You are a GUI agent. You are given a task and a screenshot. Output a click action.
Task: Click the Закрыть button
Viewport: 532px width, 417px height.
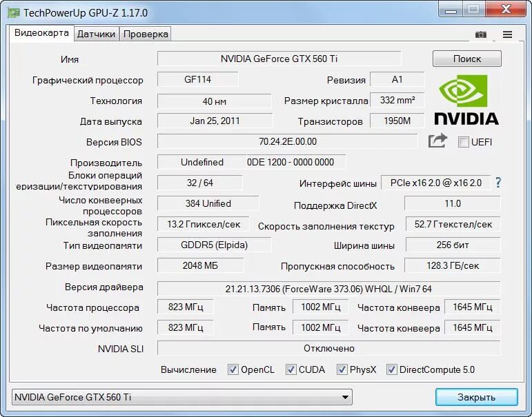tap(476, 397)
